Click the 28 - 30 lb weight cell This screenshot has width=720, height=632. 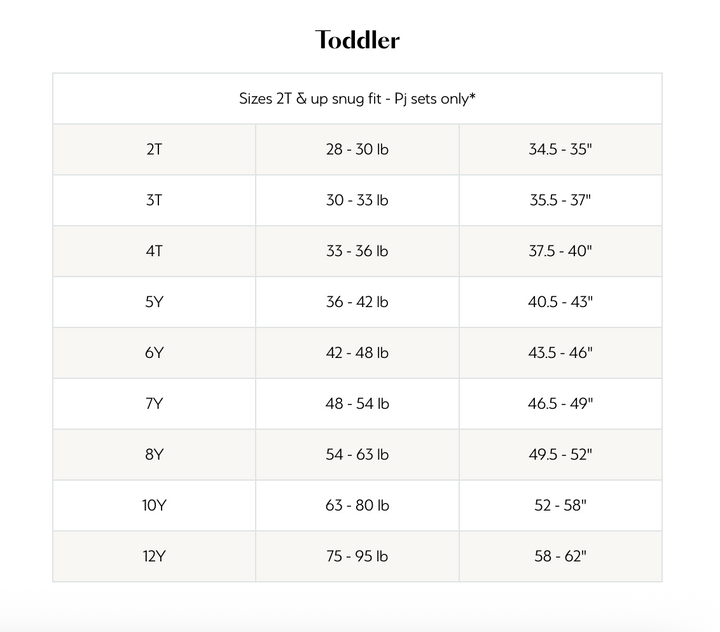(x=357, y=149)
